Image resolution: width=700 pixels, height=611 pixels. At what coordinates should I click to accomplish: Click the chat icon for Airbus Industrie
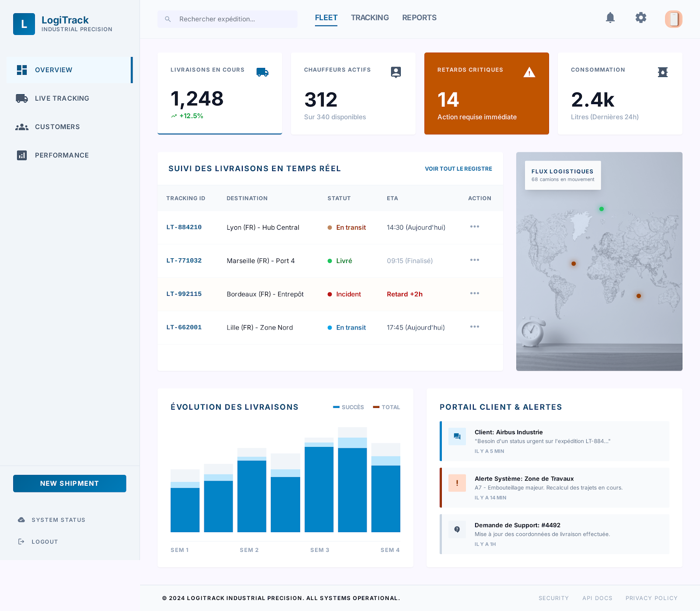pos(457,436)
